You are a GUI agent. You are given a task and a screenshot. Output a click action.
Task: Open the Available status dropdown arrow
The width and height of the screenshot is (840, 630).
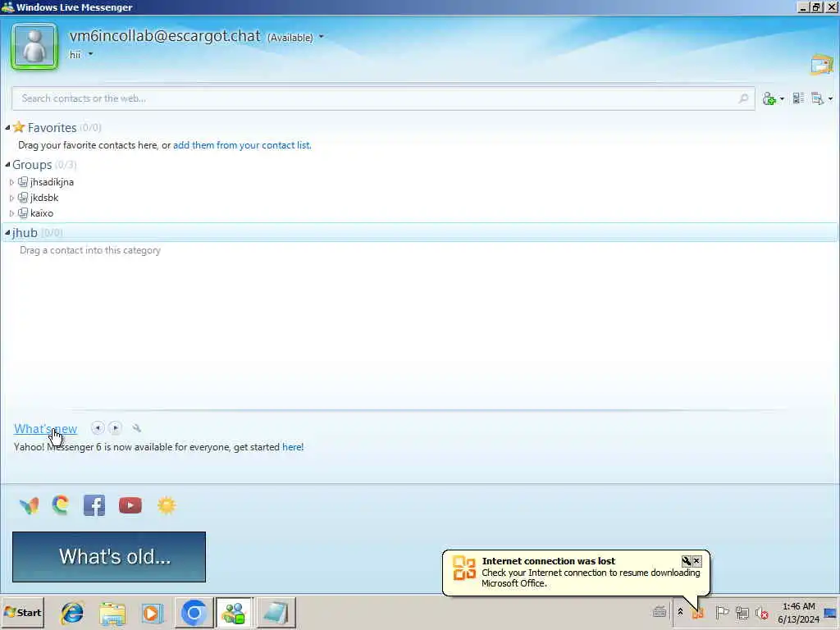[x=322, y=37]
